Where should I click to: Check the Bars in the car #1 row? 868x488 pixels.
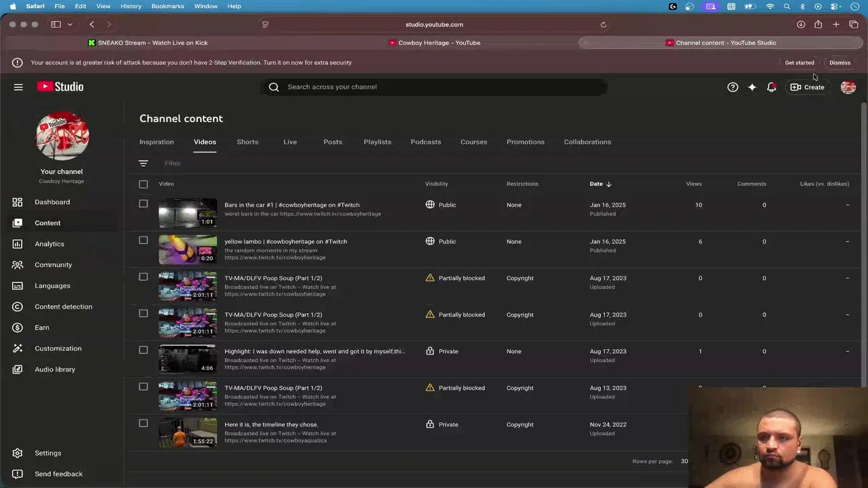tap(143, 203)
